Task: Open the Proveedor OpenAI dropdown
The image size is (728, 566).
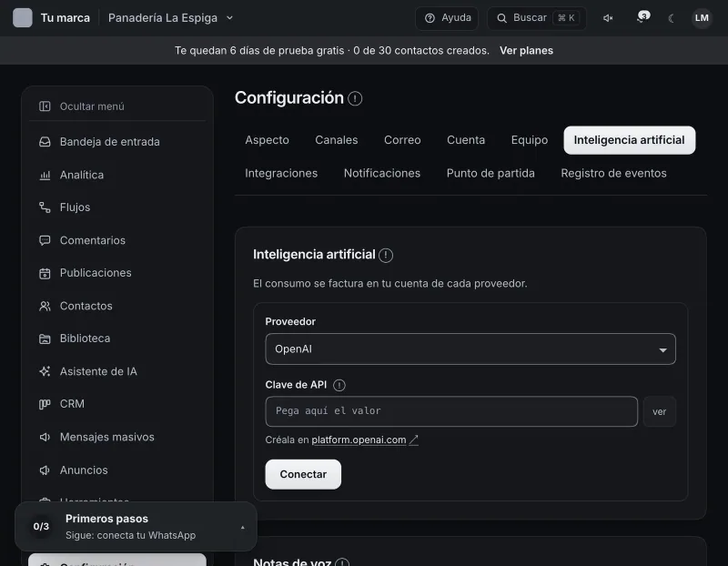Action: tap(470, 349)
